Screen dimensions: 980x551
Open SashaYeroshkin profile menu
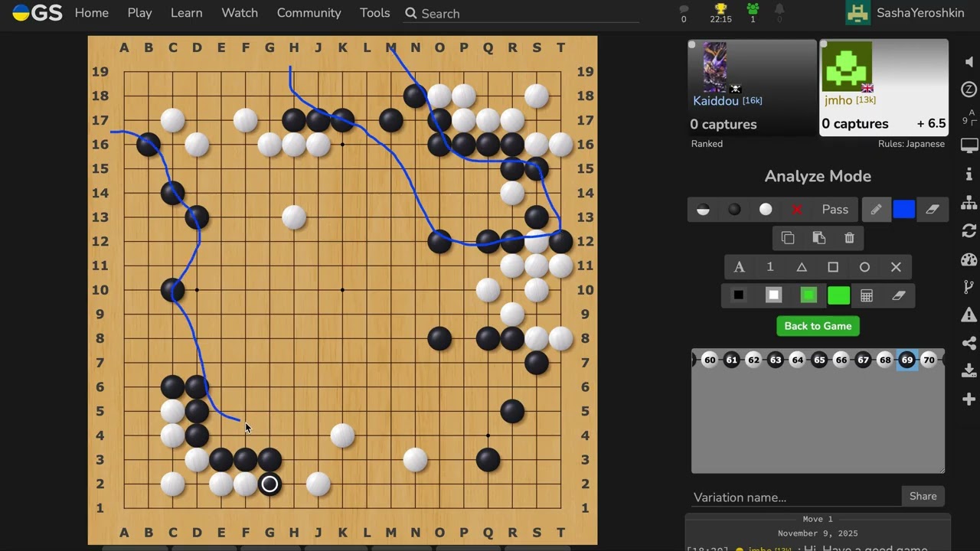905,13
